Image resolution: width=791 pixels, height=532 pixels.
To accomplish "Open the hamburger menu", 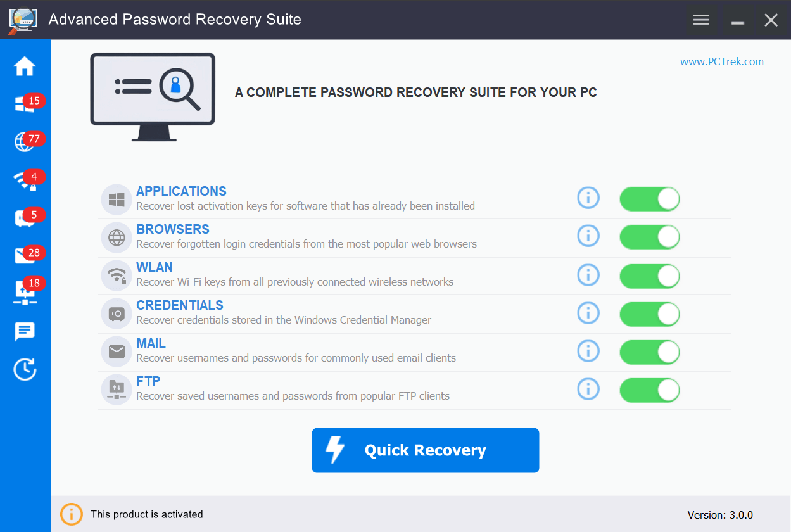I will [x=700, y=20].
